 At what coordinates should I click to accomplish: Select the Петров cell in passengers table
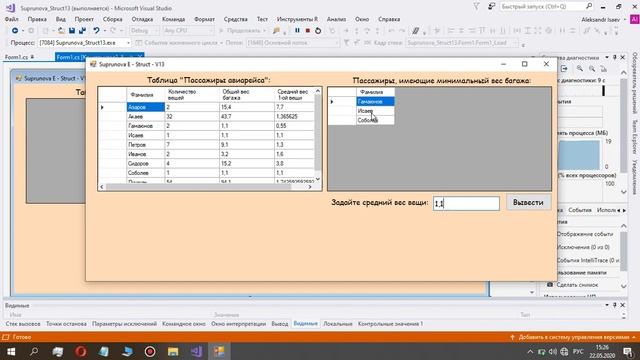[x=146, y=144]
